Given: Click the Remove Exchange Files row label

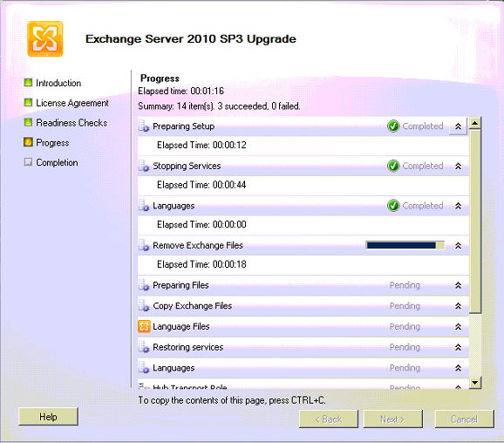Looking at the screenshot, I should [x=198, y=246].
